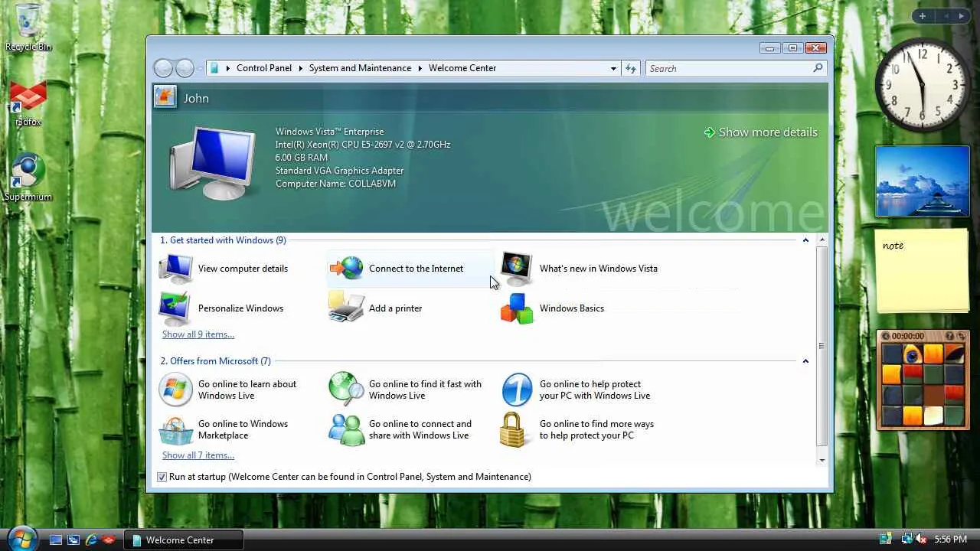The width and height of the screenshot is (980, 551).
Task: Select the Welcome Center breadcrumb
Action: [x=462, y=68]
